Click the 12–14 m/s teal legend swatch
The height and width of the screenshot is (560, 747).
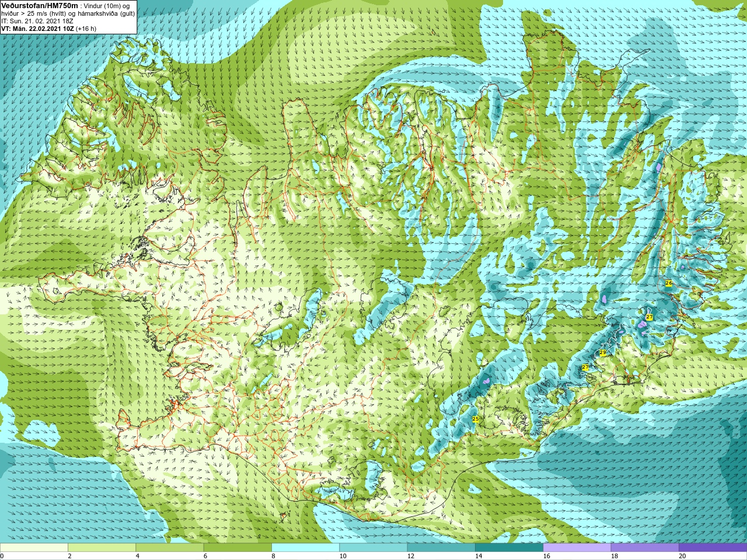pos(441,547)
